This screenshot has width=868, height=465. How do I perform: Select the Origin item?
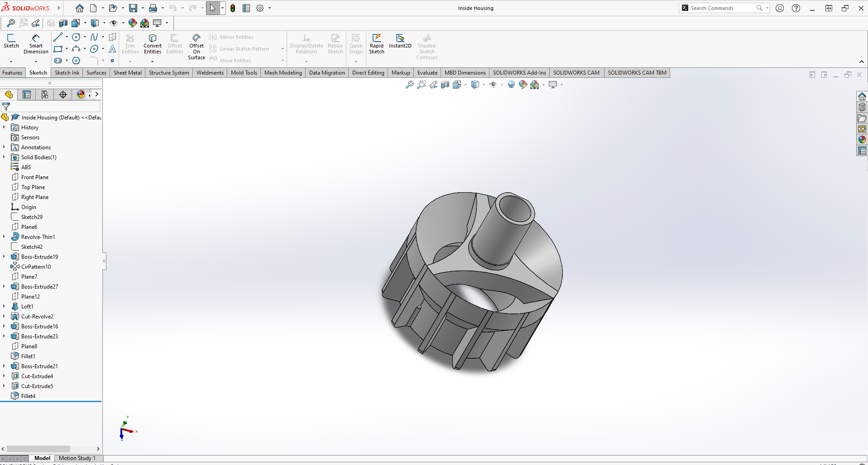(29, 207)
